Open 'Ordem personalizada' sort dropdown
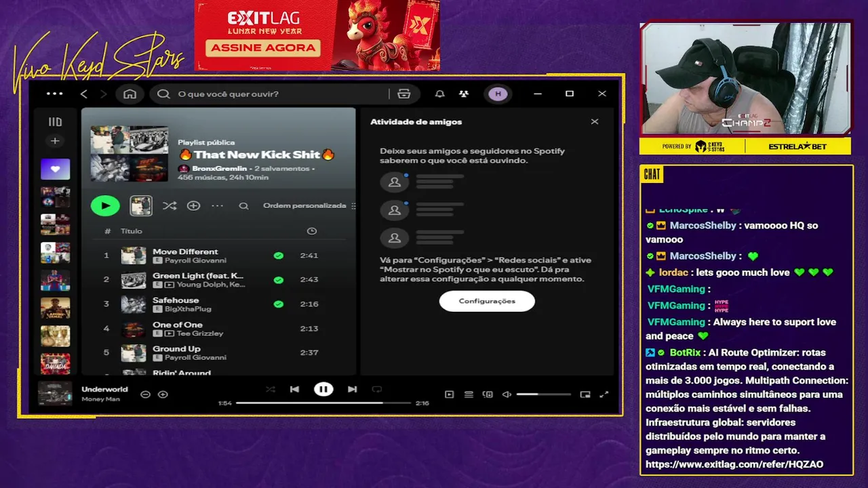Image resolution: width=868 pixels, height=488 pixels. [x=309, y=205]
